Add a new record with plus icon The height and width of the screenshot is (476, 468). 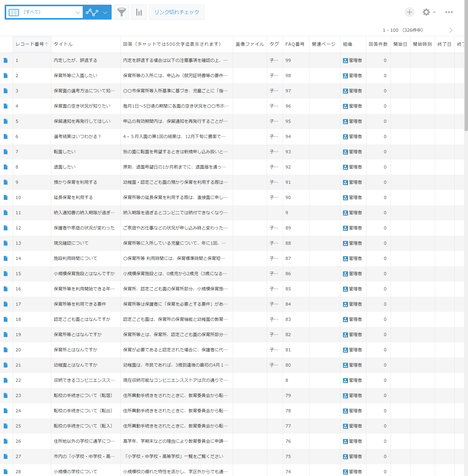point(410,12)
